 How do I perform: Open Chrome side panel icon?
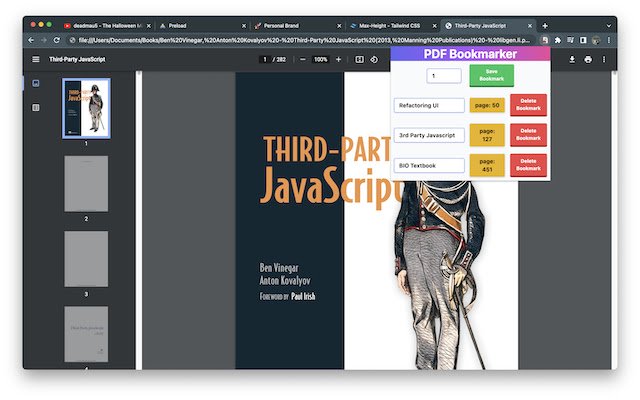(x=583, y=40)
